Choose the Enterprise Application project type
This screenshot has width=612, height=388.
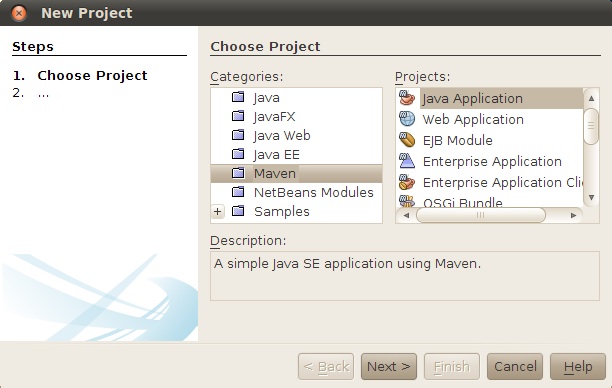[x=492, y=162]
